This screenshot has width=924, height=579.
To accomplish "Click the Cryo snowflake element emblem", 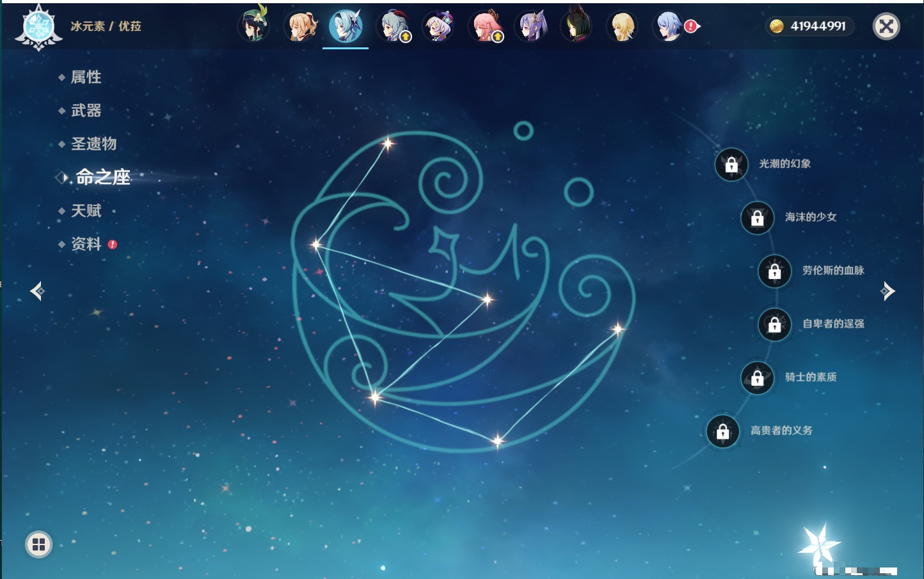I will (x=38, y=28).
